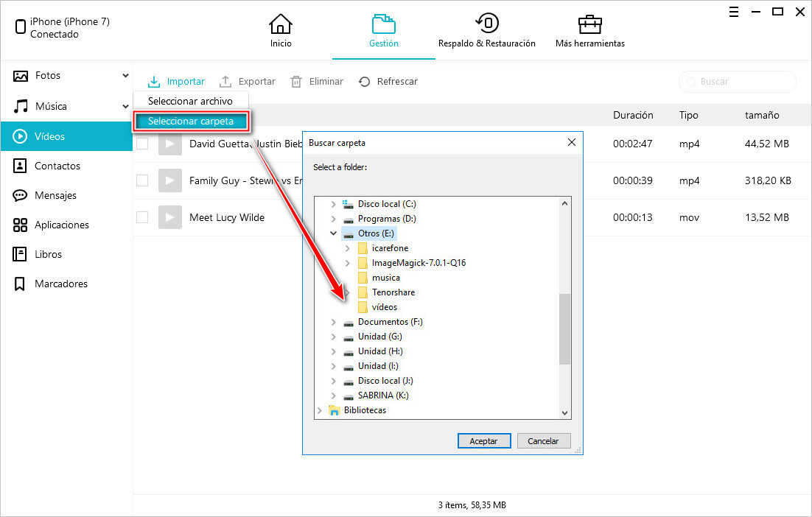
Task: Click the Refrescar refresh icon
Action: (x=365, y=82)
